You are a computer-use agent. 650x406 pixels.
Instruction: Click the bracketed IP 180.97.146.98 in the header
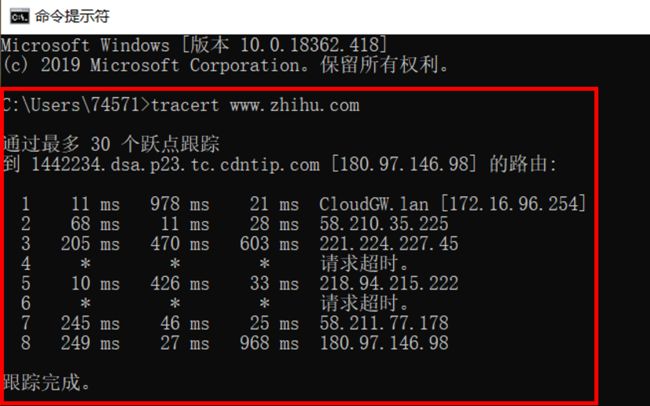tap(404, 164)
